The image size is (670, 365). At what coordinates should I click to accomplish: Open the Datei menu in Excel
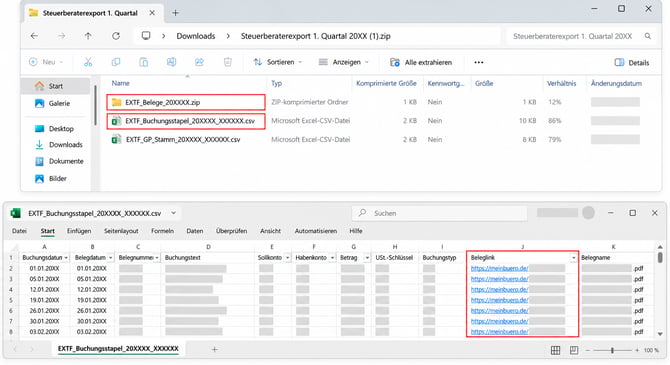(x=19, y=231)
